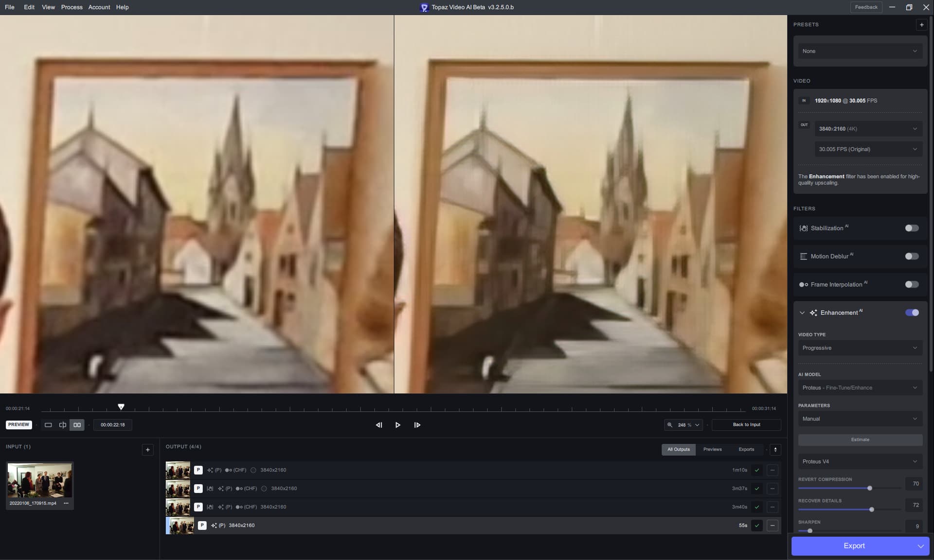Click the Estimate button
The image size is (934, 560).
coord(860,440)
